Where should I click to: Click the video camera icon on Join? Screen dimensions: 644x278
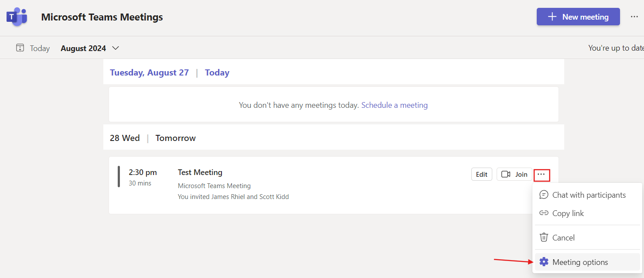pos(505,174)
